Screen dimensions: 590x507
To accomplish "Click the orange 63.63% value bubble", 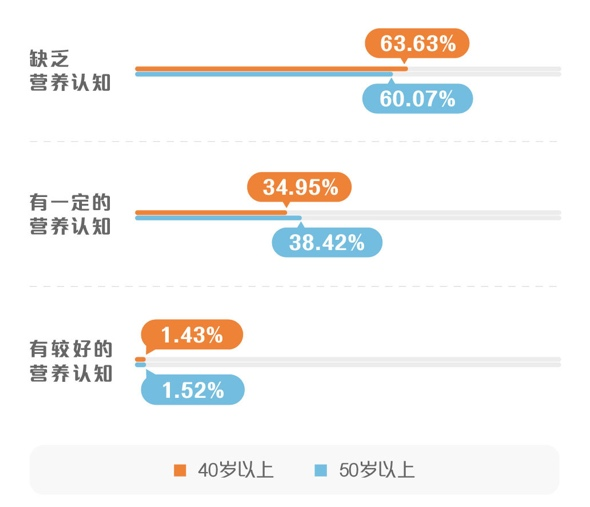I will [x=417, y=43].
